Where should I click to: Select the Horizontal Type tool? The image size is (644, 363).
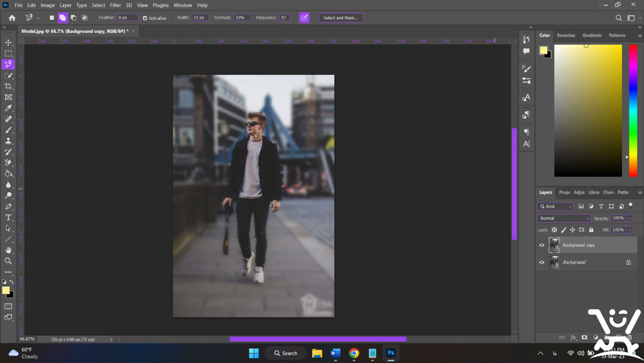(8, 217)
